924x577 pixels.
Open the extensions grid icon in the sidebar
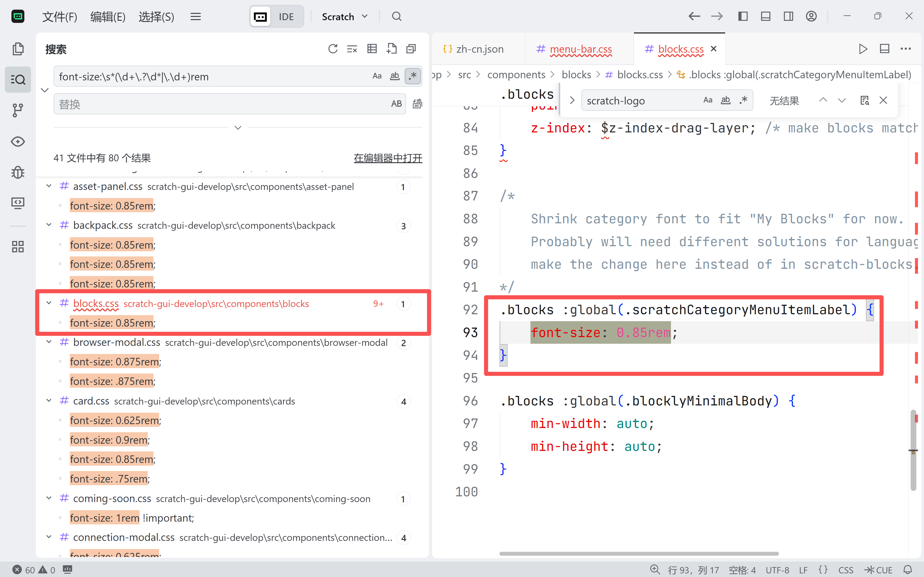click(18, 247)
